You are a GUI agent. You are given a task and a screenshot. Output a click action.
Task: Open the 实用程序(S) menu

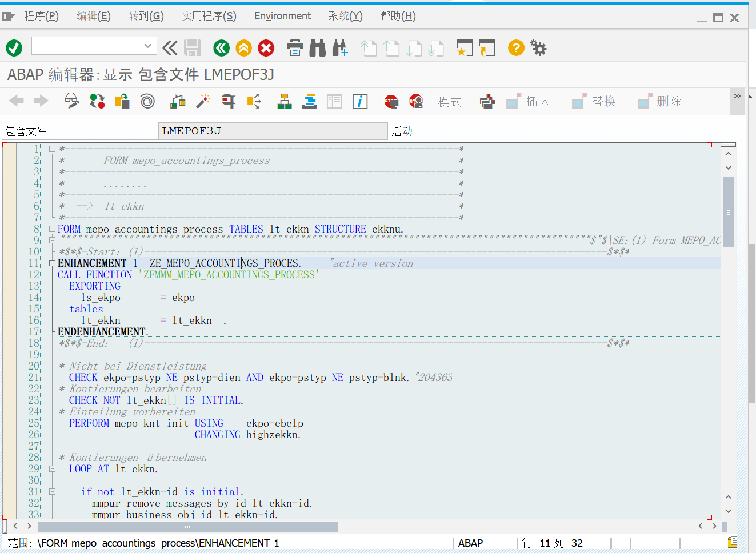click(x=209, y=16)
